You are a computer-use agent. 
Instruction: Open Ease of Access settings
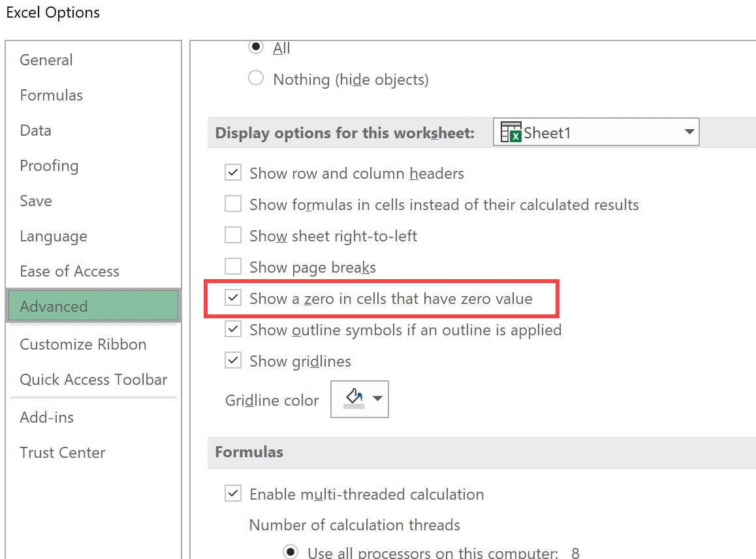(x=69, y=271)
